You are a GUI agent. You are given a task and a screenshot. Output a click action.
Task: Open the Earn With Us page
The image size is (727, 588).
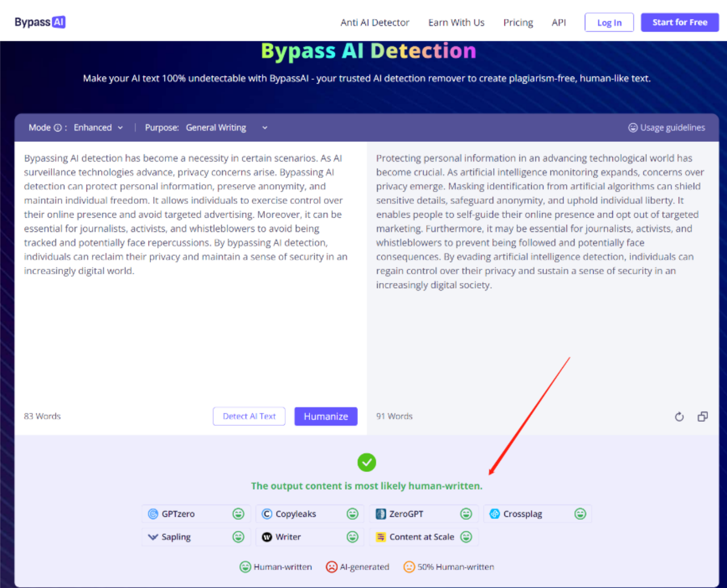[x=456, y=23]
